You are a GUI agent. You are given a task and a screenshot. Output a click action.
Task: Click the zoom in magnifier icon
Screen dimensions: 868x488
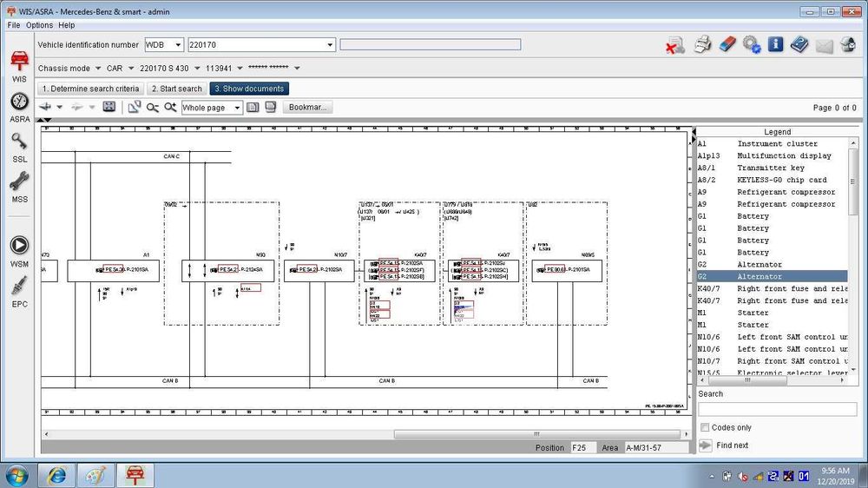(x=170, y=107)
